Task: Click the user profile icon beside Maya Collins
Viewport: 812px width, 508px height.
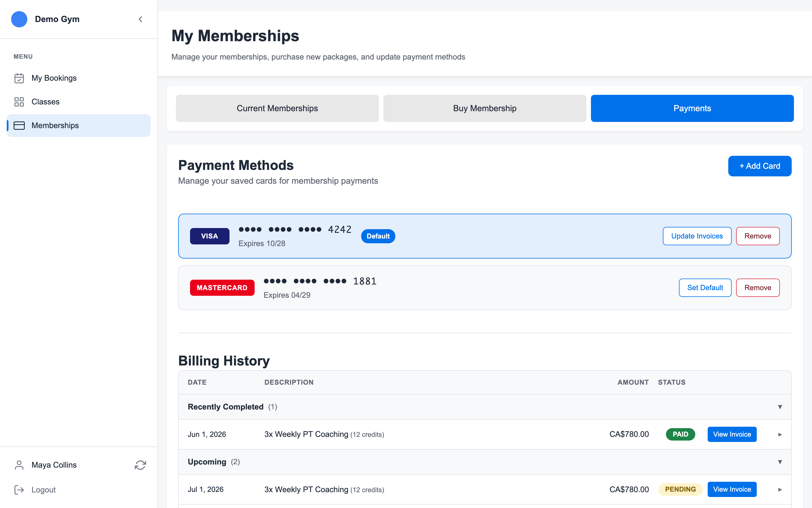Action: pos(19,465)
